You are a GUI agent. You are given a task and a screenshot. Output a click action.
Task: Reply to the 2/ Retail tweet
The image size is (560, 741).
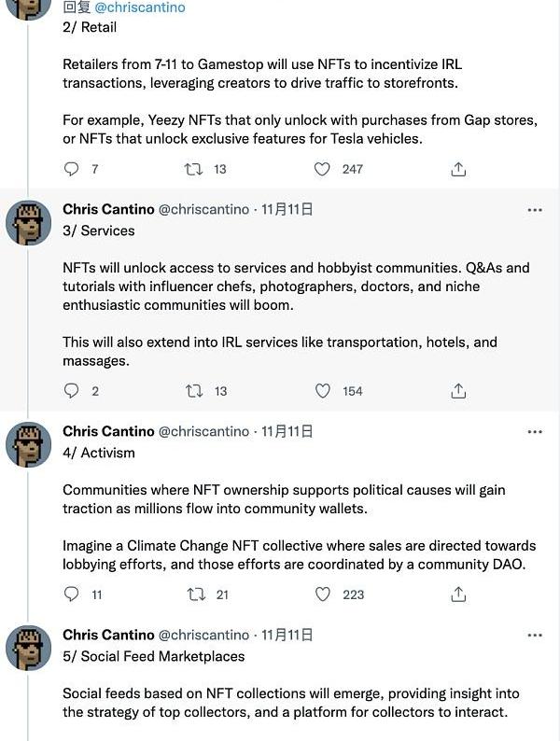click(x=71, y=169)
